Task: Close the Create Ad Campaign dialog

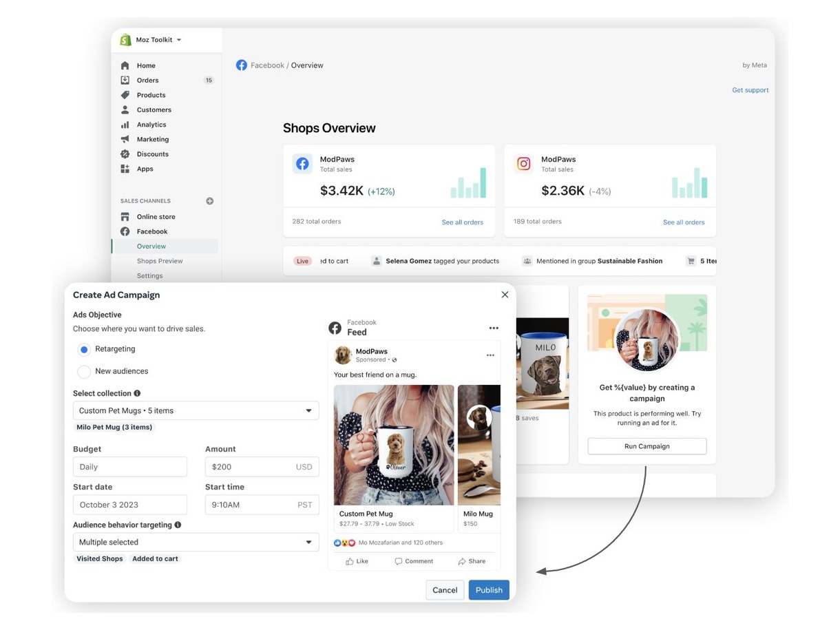Action: coord(505,295)
